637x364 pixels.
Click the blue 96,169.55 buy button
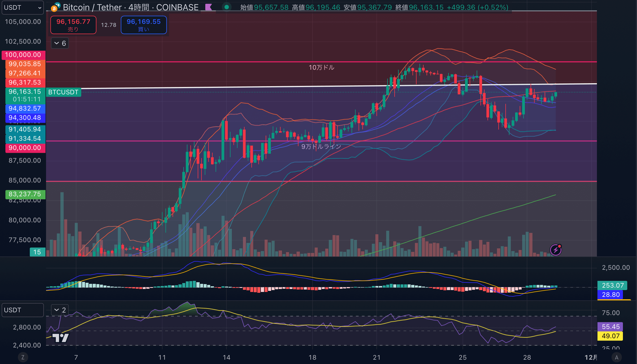coord(144,25)
